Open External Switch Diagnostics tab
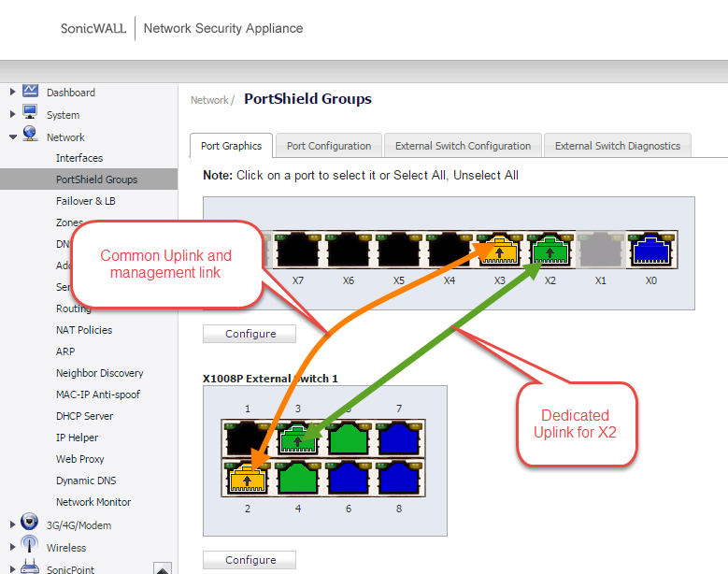 coord(617,146)
